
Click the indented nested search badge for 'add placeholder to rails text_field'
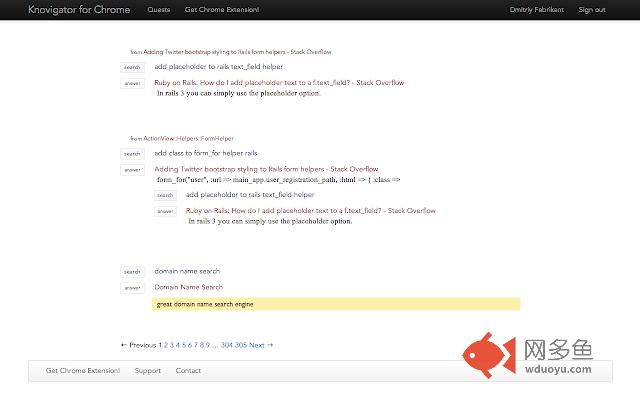(x=165, y=196)
